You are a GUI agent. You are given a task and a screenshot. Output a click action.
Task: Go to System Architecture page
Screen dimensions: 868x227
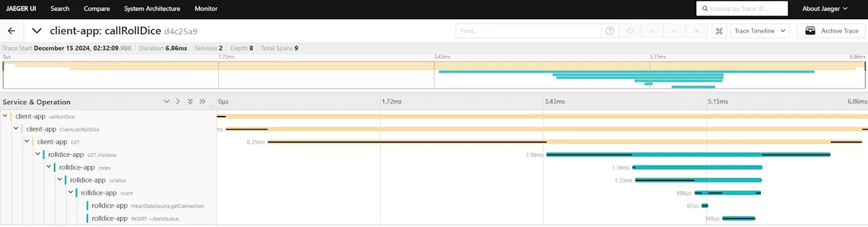pyautogui.click(x=152, y=9)
